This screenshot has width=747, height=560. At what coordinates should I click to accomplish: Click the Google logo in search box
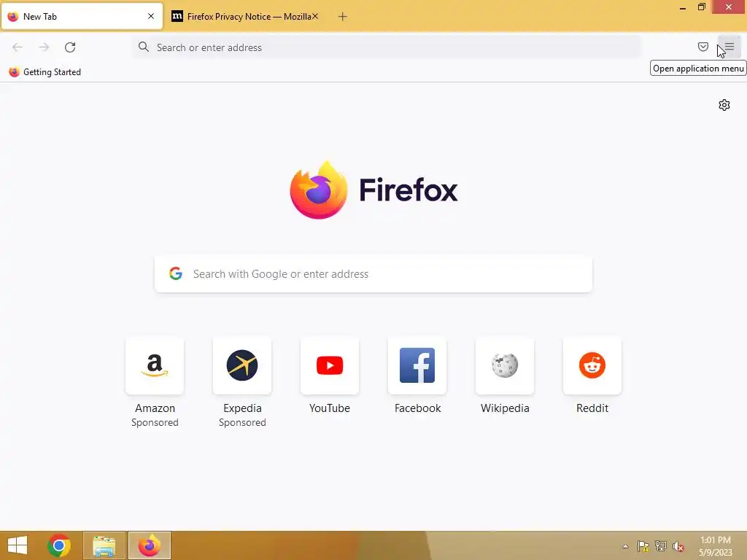coord(176,273)
